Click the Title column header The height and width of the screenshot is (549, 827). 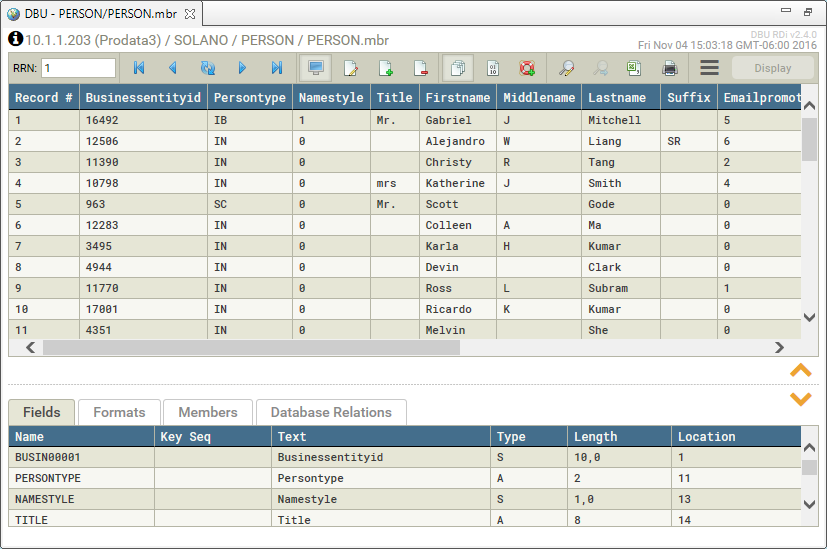[x=395, y=98]
